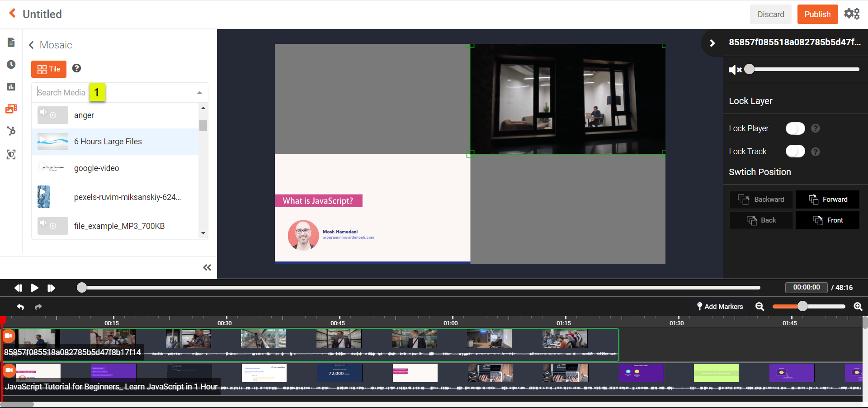Click the timeline zoom slider handle
This screenshot has height=408, width=868.
coord(802,306)
